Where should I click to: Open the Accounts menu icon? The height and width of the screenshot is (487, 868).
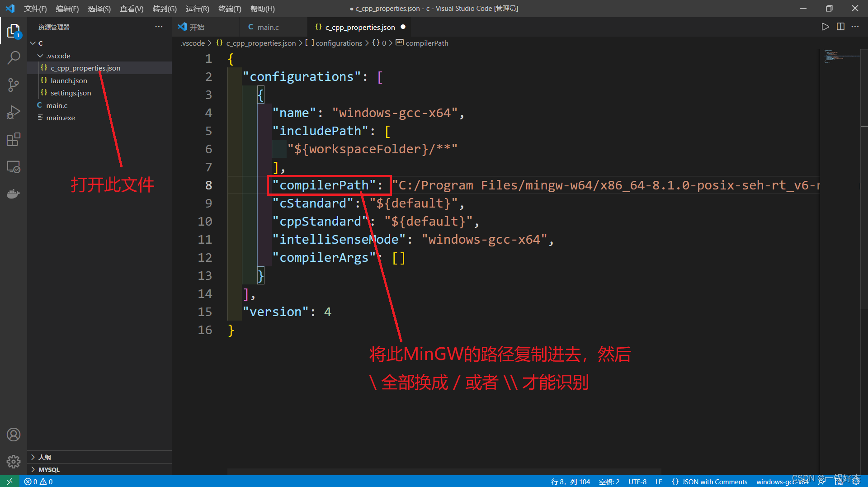pyautogui.click(x=14, y=435)
